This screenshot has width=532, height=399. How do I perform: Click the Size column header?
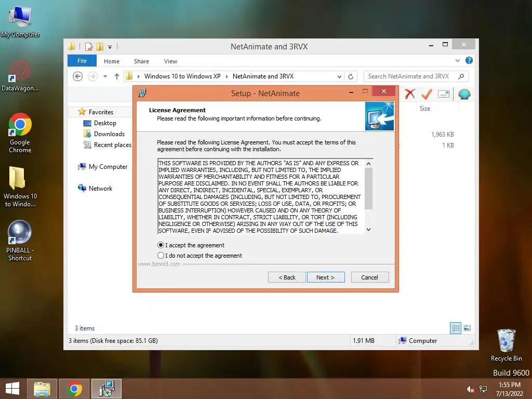click(425, 109)
